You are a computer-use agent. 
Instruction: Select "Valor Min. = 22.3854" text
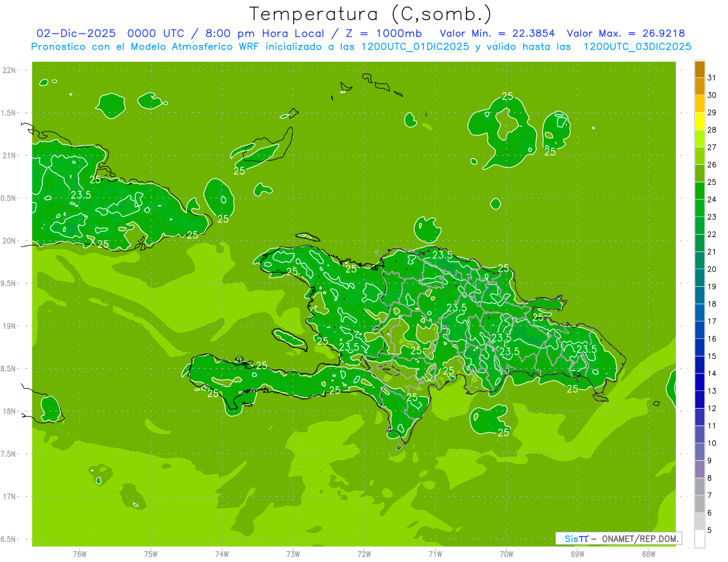(x=497, y=33)
